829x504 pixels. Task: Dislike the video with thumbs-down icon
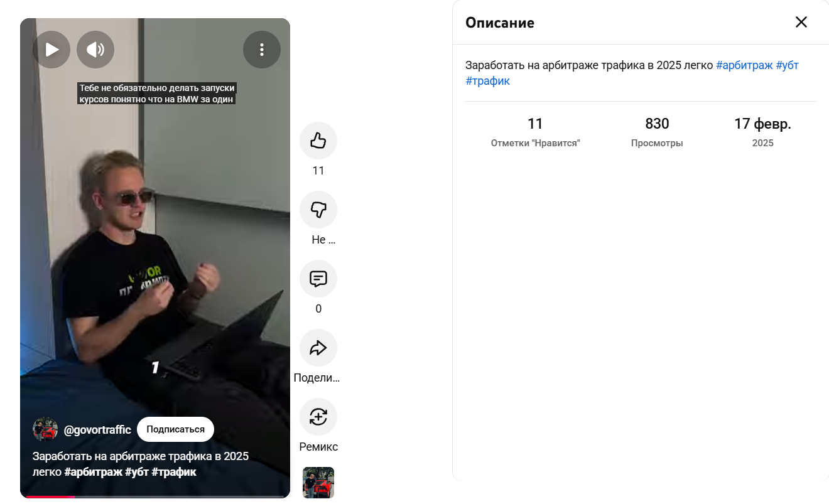318,210
